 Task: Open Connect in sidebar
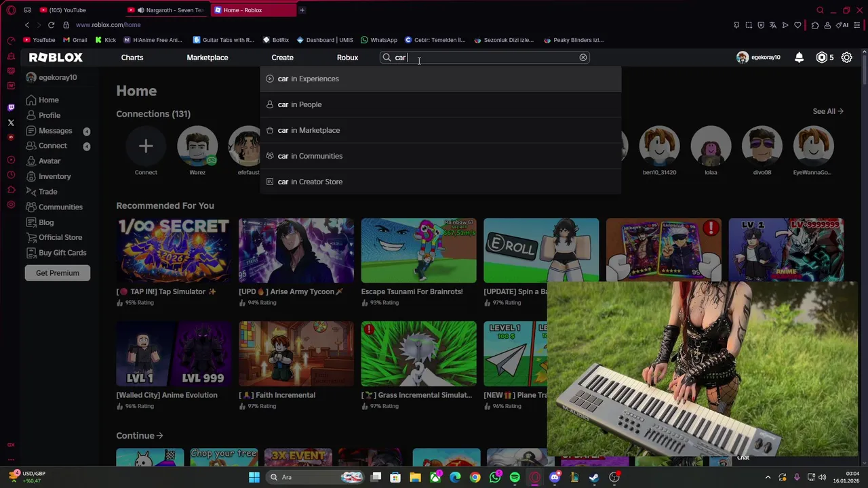click(46, 146)
